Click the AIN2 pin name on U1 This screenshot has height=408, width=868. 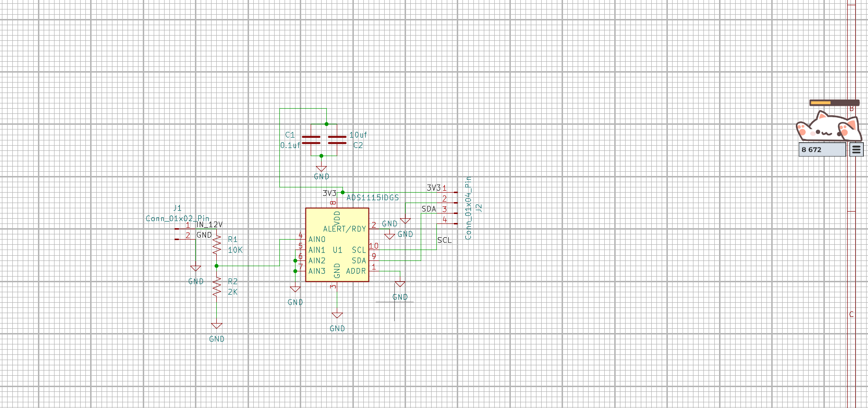pyautogui.click(x=317, y=260)
